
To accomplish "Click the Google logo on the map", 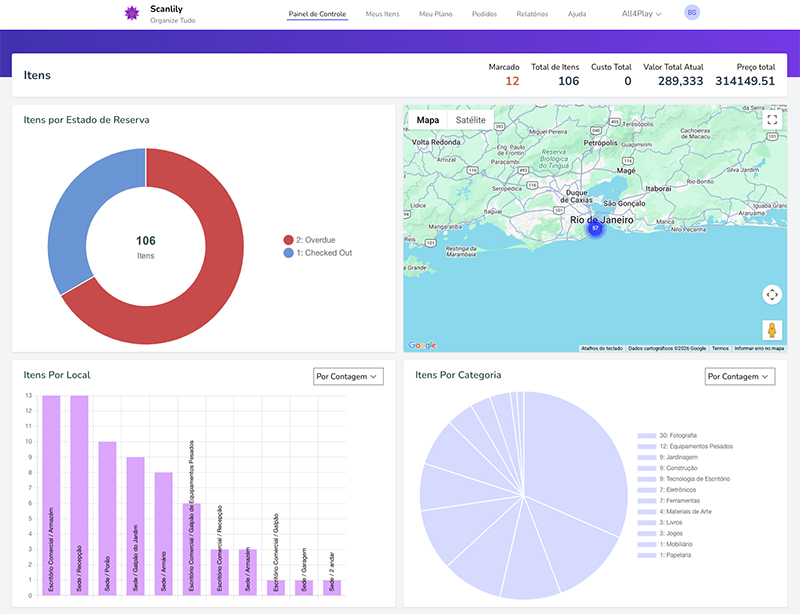I will point(422,345).
